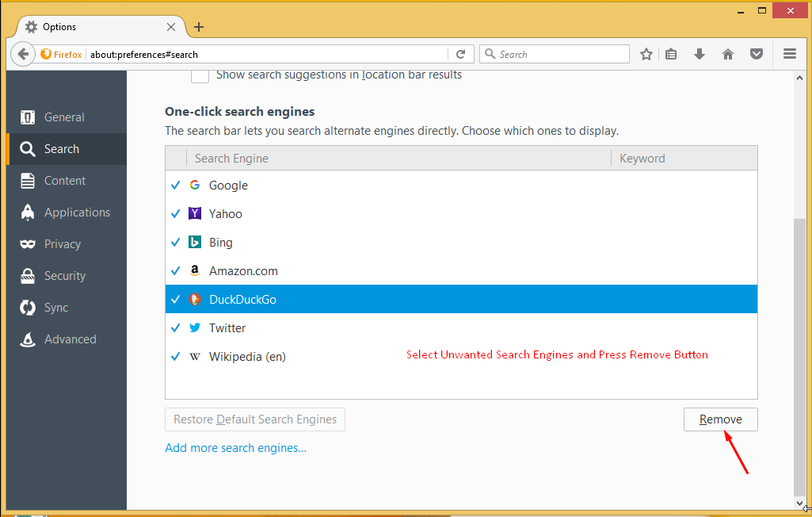Uncheck the Yahoo search engine checkmark
Image resolution: width=812 pixels, height=517 pixels.
[x=176, y=213]
